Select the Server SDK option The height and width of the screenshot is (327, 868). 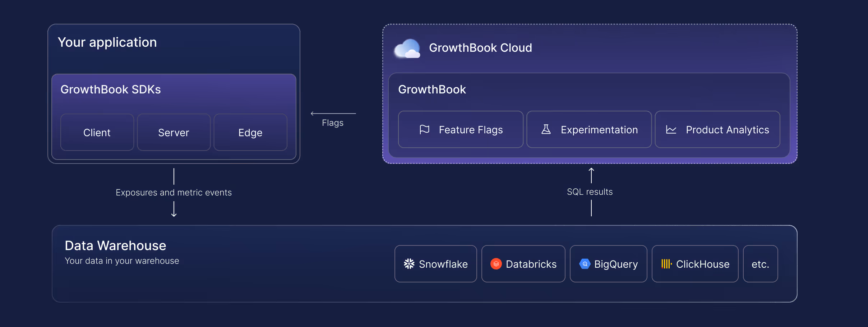174,132
